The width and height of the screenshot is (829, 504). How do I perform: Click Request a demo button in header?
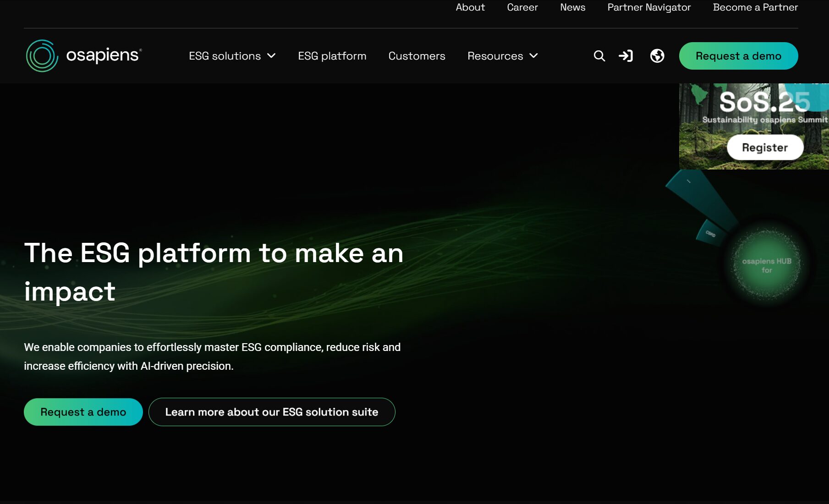[x=739, y=56]
